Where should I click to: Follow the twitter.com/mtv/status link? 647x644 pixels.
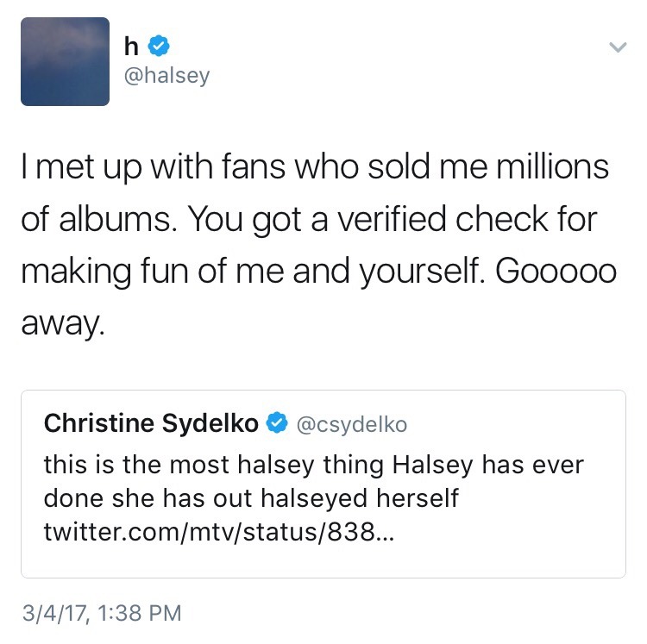click(219, 531)
